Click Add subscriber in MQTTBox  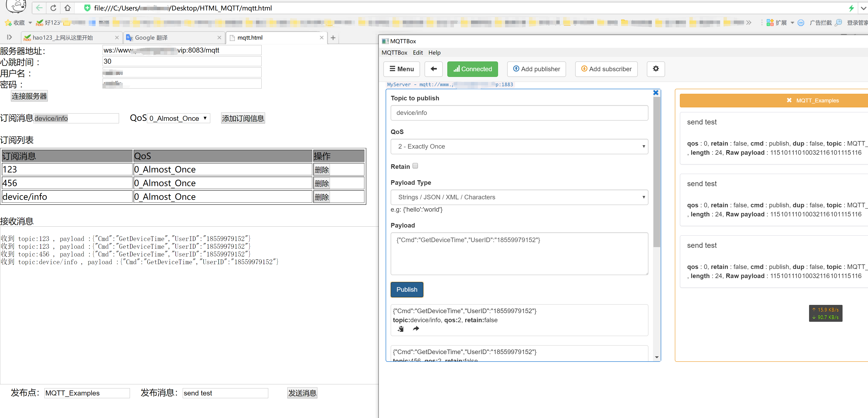pyautogui.click(x=606, y=69)
